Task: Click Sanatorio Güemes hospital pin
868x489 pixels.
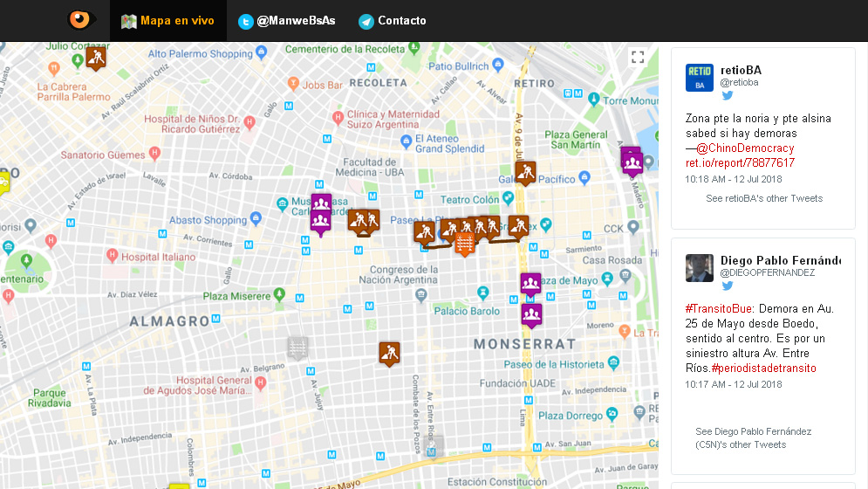Action: pos(155,153)
